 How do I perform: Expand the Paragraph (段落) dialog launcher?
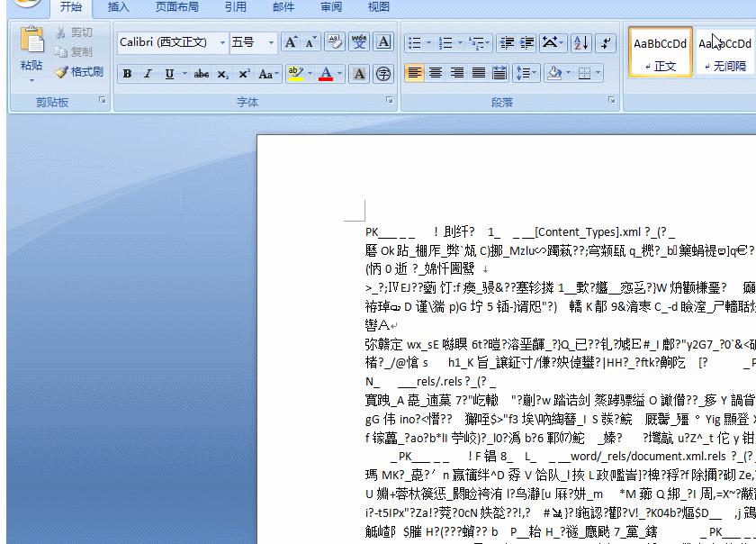pyautogui.click(x=611, y=100)
